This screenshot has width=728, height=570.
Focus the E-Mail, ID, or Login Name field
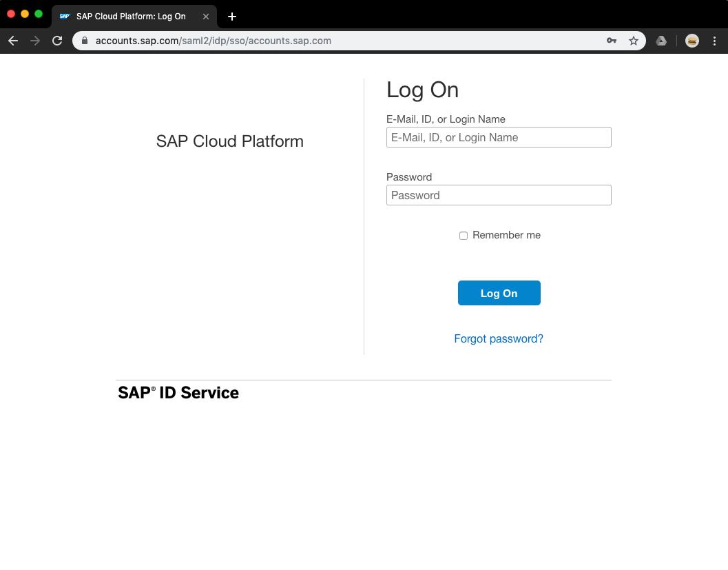(x=499, y=137)
